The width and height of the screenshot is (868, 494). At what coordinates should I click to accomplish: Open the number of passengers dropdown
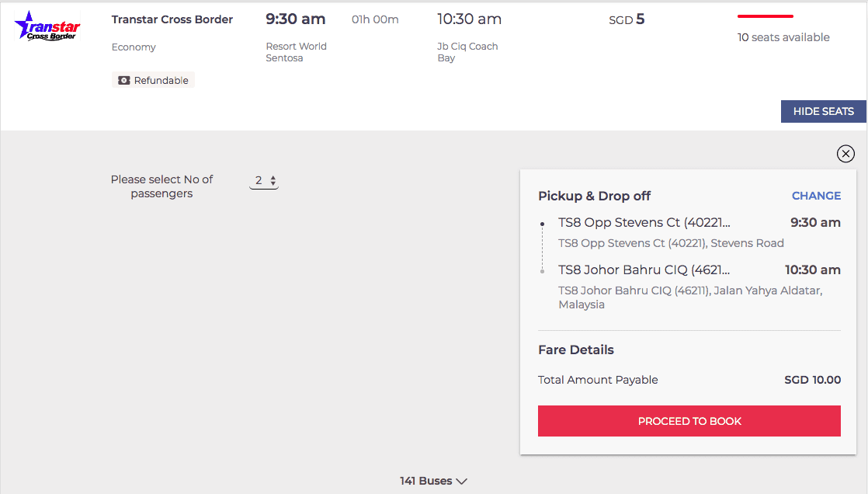(x=264, y=180)
